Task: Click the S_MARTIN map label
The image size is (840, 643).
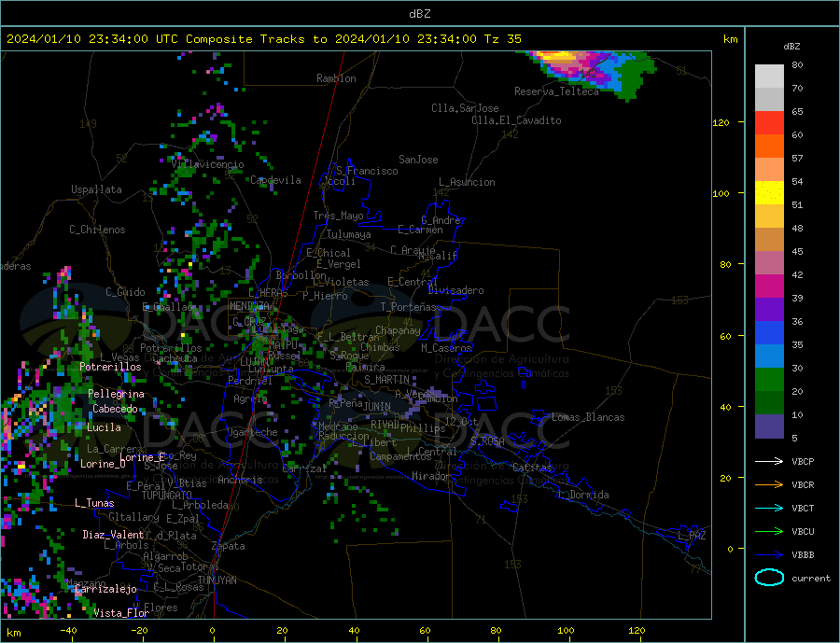Action: [386, 380]
